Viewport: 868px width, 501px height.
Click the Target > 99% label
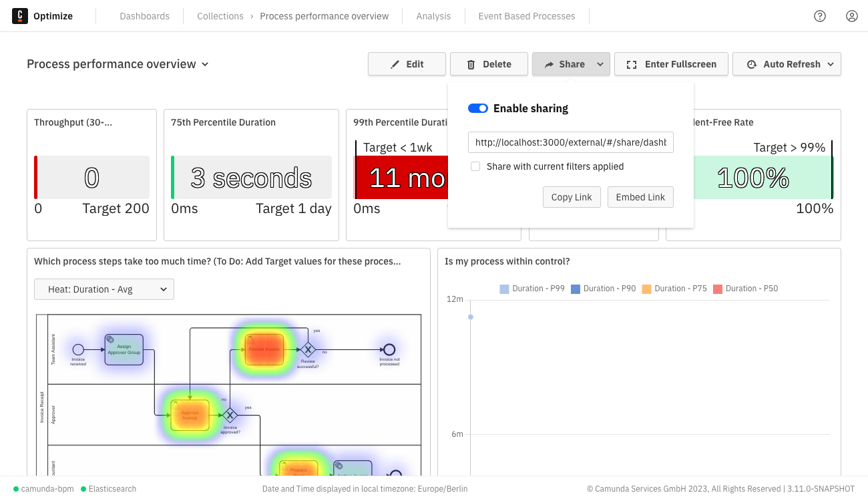[789, 148]
